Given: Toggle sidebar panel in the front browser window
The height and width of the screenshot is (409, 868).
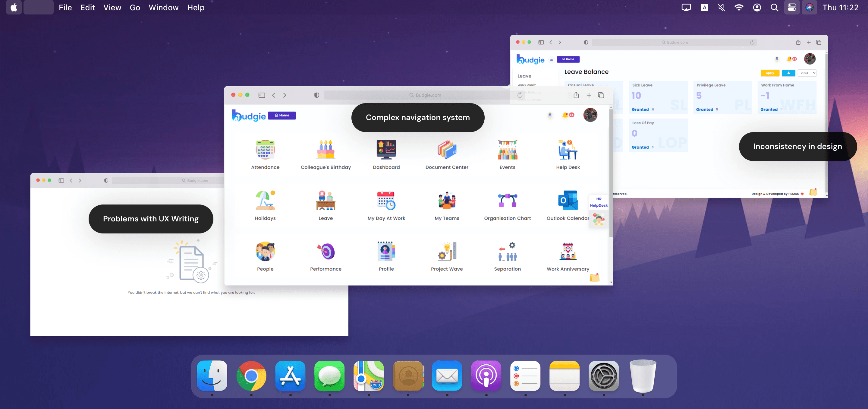Looking at the screenshot, I should coord(262,95).
